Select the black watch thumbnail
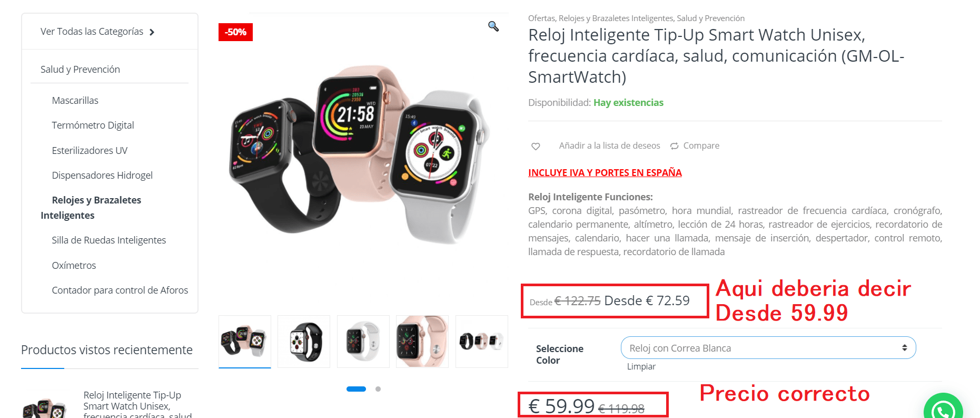 304,342
